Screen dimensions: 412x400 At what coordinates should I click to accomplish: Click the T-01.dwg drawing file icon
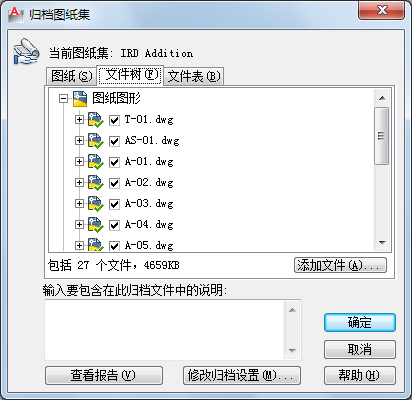[96, 120]
